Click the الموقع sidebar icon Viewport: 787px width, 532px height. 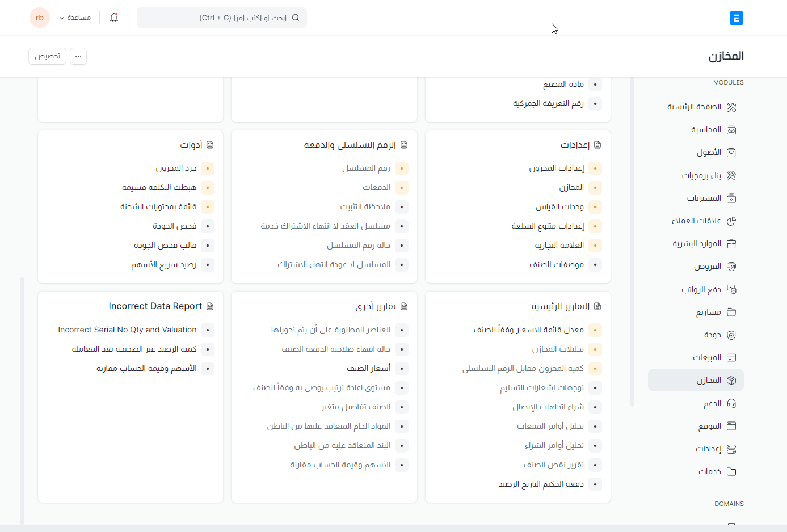pyautogui.click(x=731, y=426)
